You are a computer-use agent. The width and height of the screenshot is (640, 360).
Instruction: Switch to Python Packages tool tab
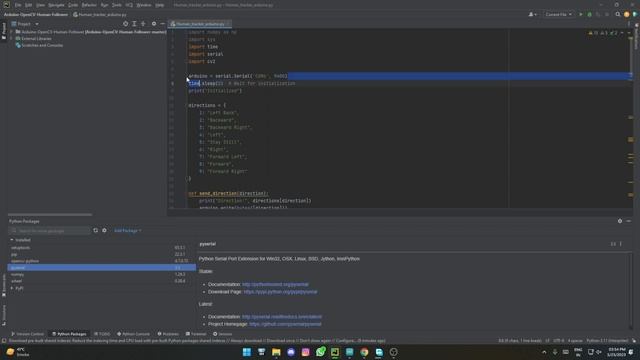(x=69, y=334)
